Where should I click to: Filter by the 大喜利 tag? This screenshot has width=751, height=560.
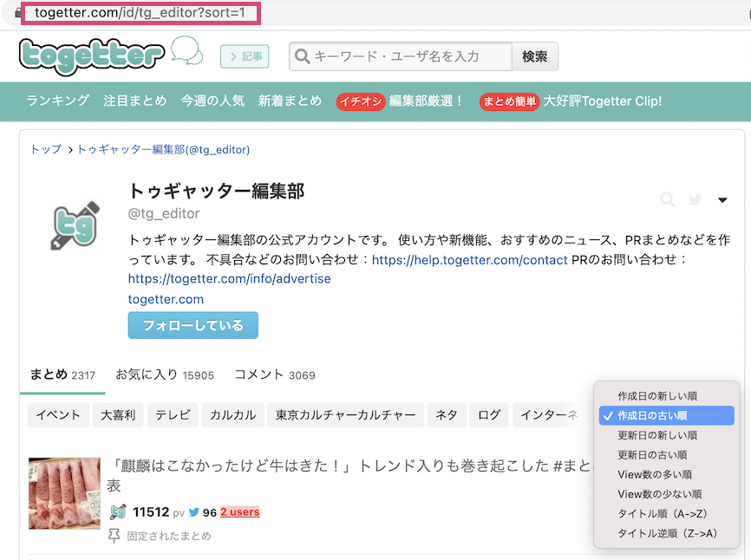click(117, 415)
